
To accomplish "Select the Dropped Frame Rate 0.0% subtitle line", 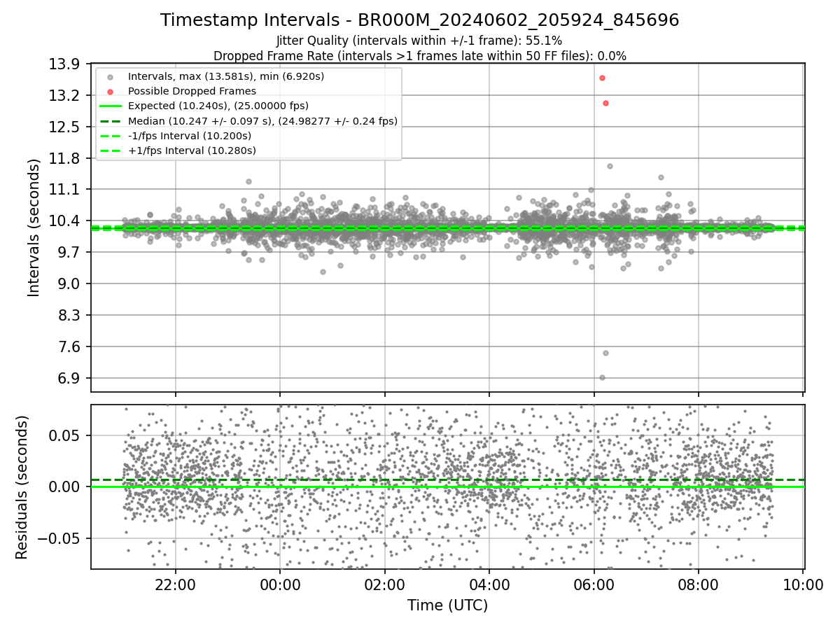I will pyautogui.click(x=419, y=56).
